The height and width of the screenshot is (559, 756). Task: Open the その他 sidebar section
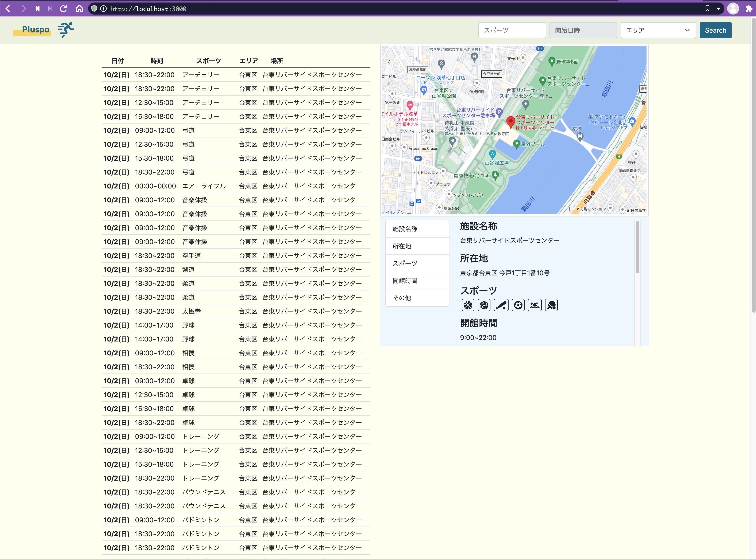click(x=417, y=298)
